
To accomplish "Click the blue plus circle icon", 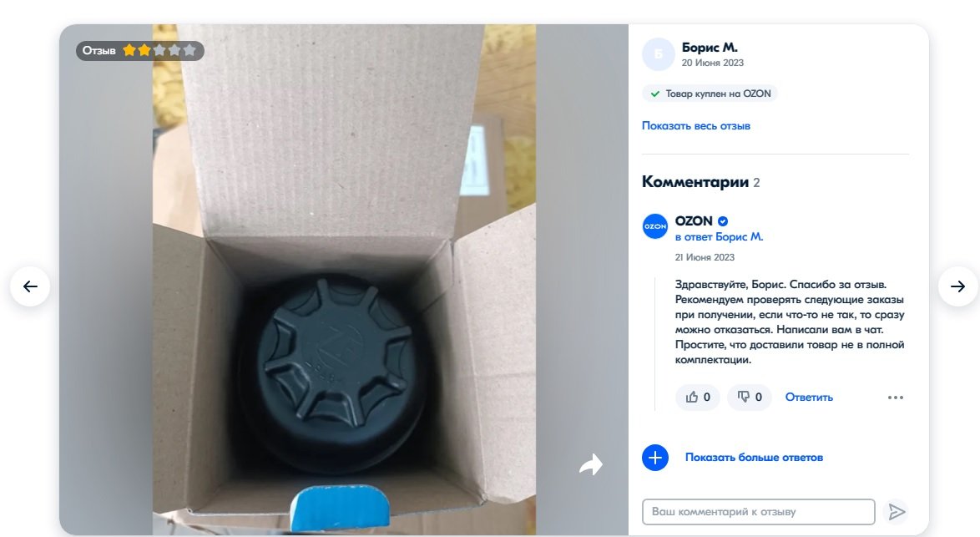I will (655, 458).
